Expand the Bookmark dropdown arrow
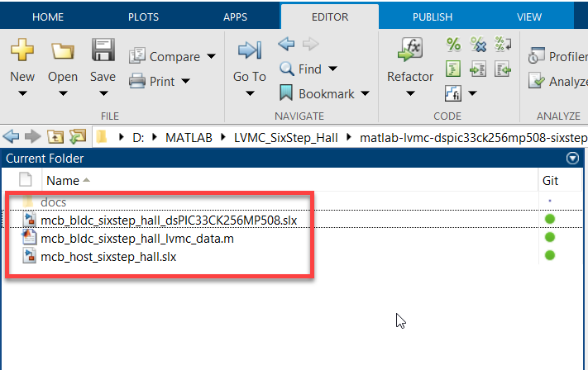 click(366, 93)
